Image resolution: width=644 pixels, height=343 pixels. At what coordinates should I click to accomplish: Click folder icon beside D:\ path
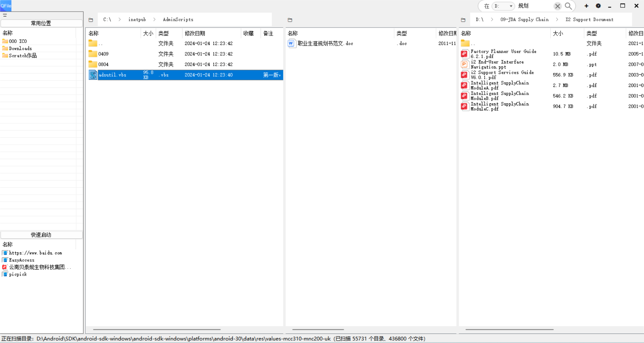(x=463, y=20)
